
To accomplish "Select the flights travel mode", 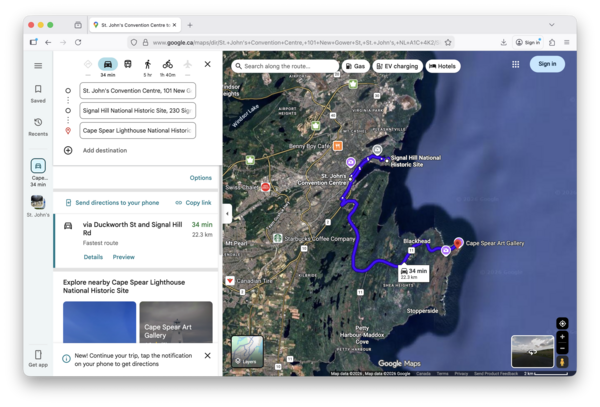I will coord(188,64).
